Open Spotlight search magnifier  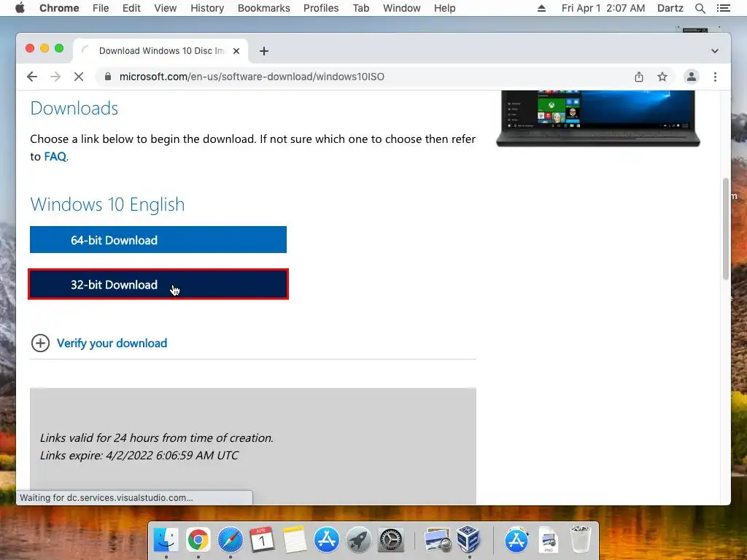pos(700,8)
